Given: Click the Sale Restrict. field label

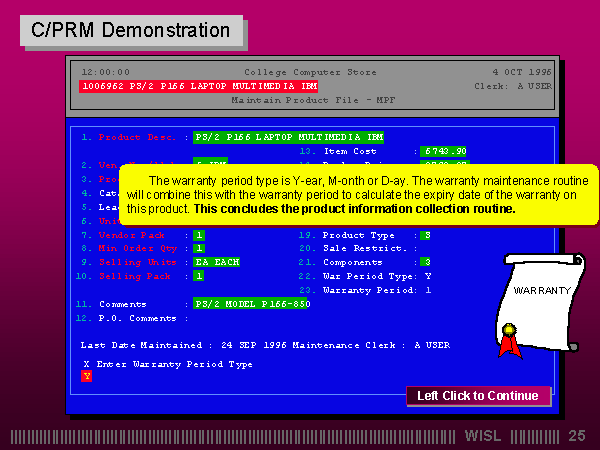Looking at the screenshot, I should coord(364,248).
